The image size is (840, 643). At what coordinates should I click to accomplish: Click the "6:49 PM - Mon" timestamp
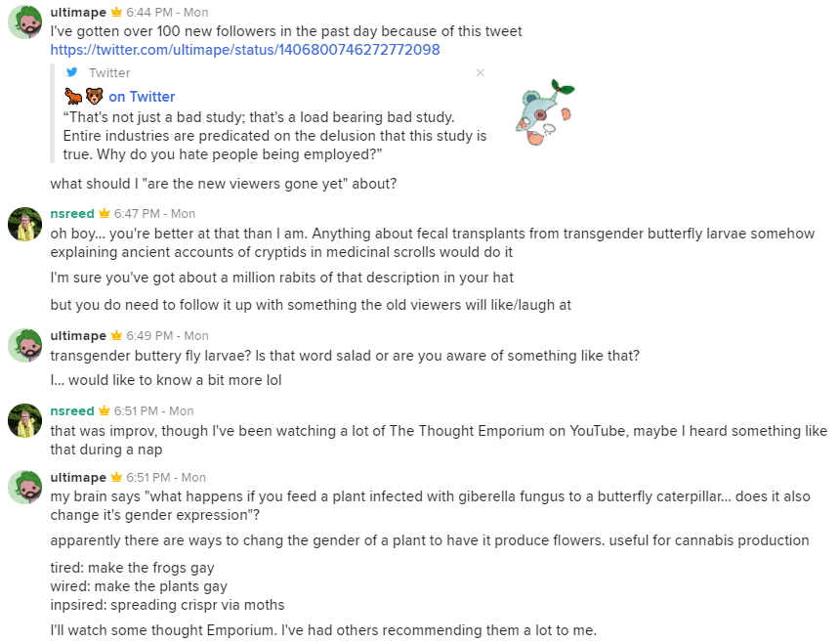tap(167, 336)
